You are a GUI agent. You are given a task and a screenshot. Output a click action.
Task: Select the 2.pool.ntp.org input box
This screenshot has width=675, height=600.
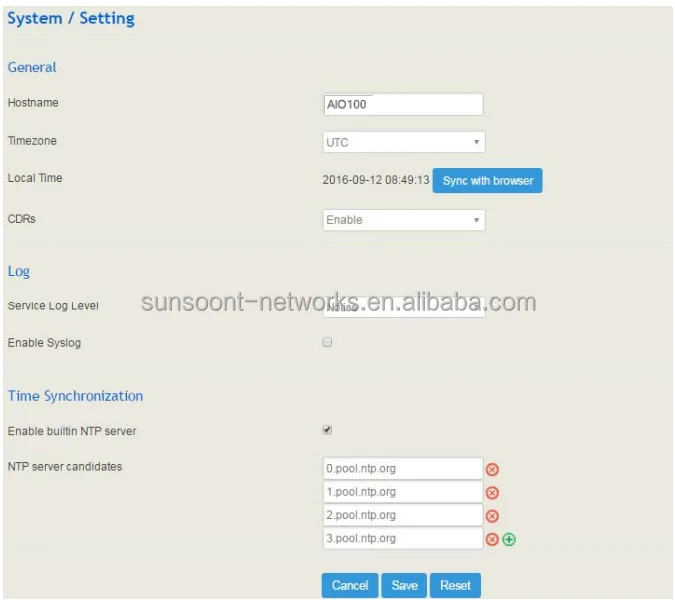[403, 515]
